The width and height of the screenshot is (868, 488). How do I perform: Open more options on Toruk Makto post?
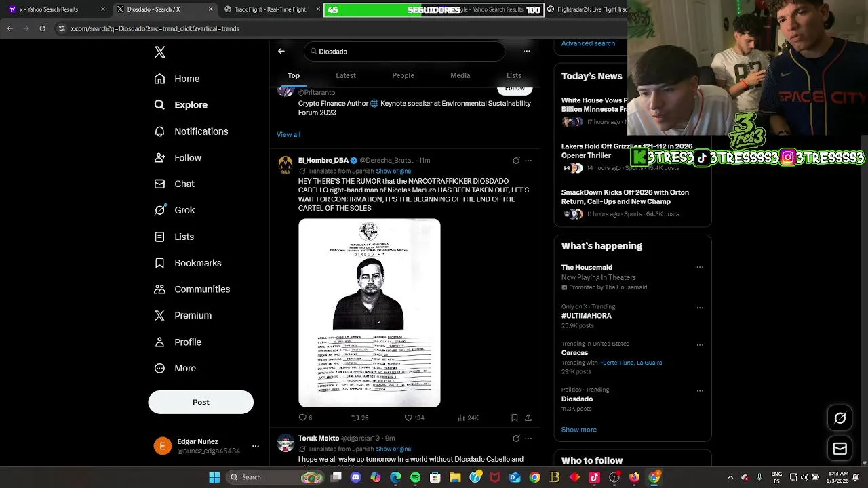click(x=528, y=439)
